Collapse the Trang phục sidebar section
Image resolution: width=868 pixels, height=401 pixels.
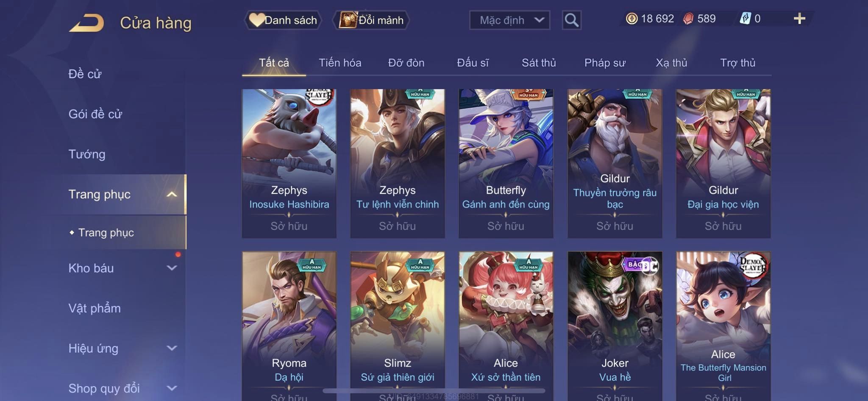click(x=172, y=195)
